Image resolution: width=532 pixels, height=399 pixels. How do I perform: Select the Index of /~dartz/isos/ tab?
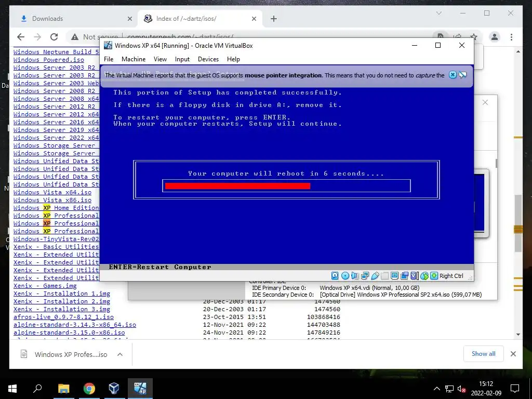(199, 19)
